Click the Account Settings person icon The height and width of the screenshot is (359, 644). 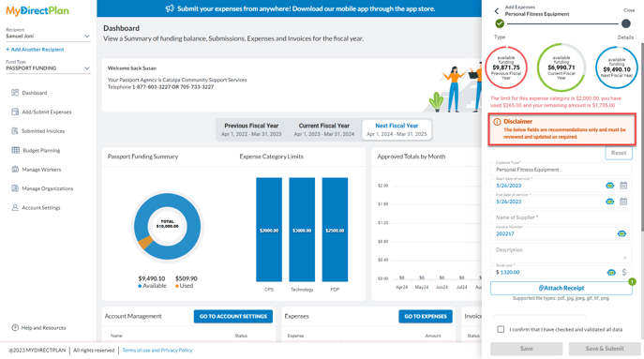15,207
